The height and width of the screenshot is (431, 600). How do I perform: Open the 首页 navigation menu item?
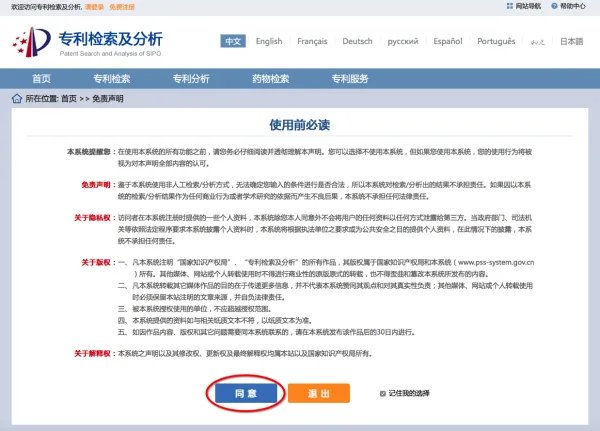tap(41, 79)
